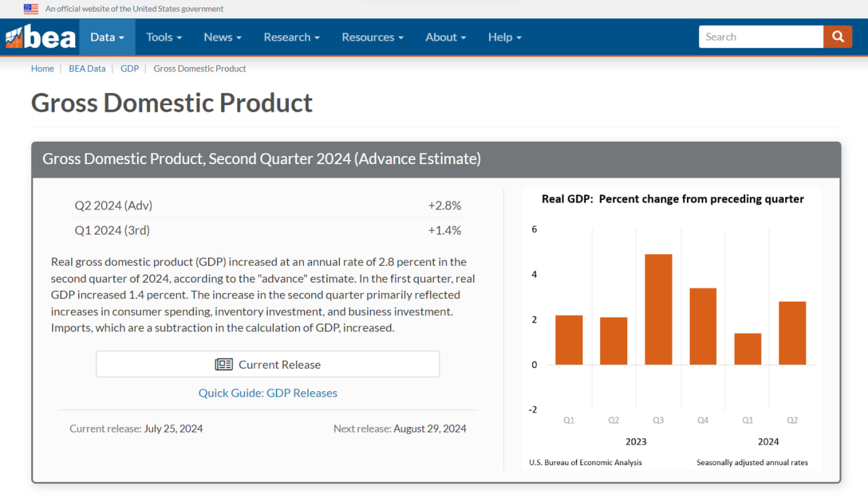This screenshot has width=868, height=501.
Task: Click the BEA logo
Action: [41, 37]
